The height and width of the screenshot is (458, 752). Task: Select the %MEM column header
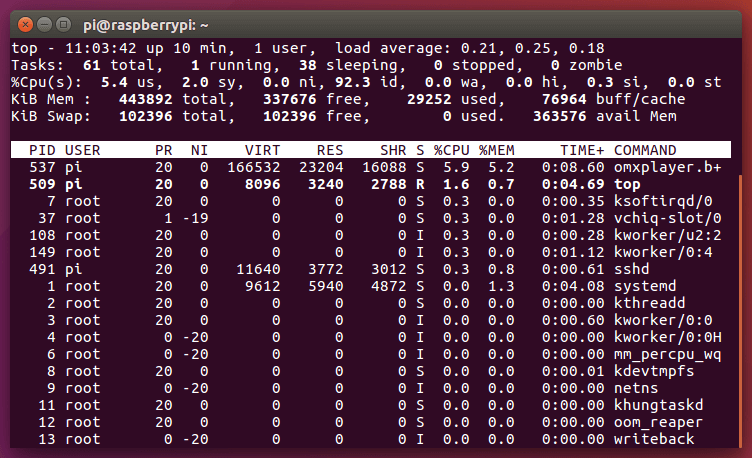[x=495, y=150]
